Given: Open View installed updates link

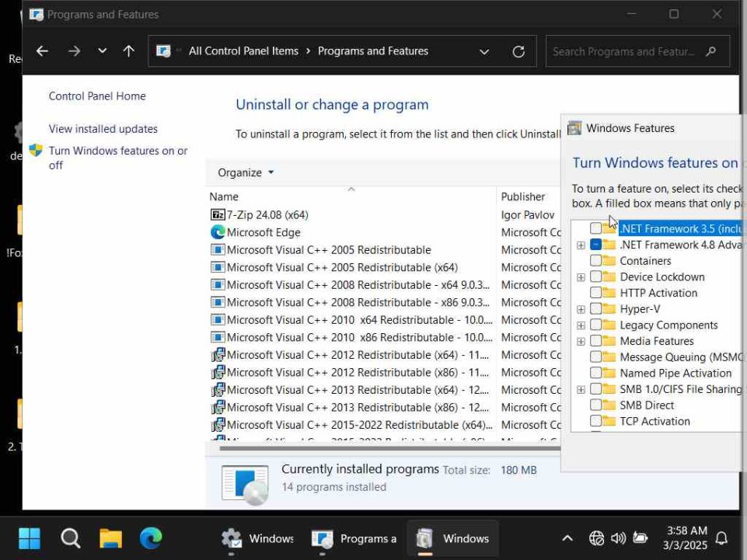Looking at the screenshot, I should pyautogui.click(x=103, y=129).
